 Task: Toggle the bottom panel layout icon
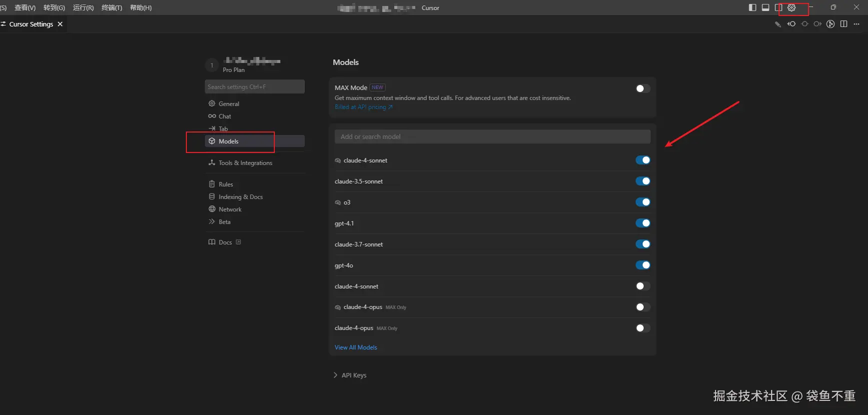tap(766, 7)
